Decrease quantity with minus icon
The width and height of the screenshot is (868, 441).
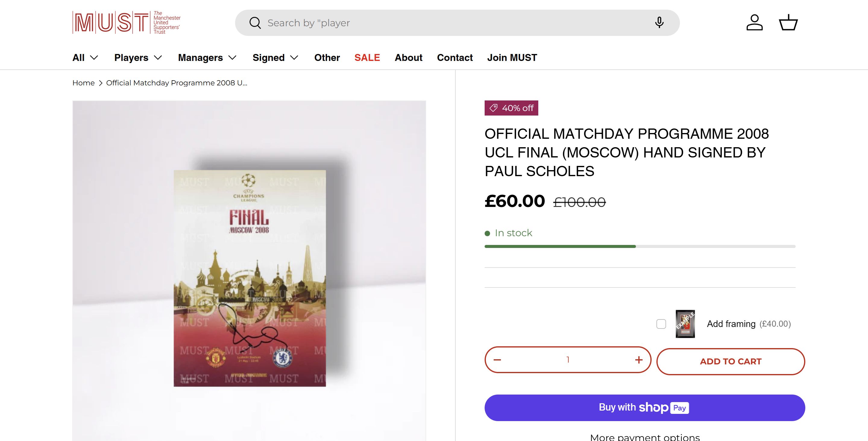coord(497,360)
